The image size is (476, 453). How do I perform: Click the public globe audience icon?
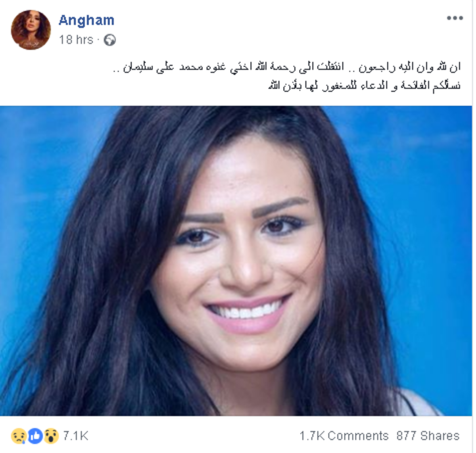tap(109, 40)
